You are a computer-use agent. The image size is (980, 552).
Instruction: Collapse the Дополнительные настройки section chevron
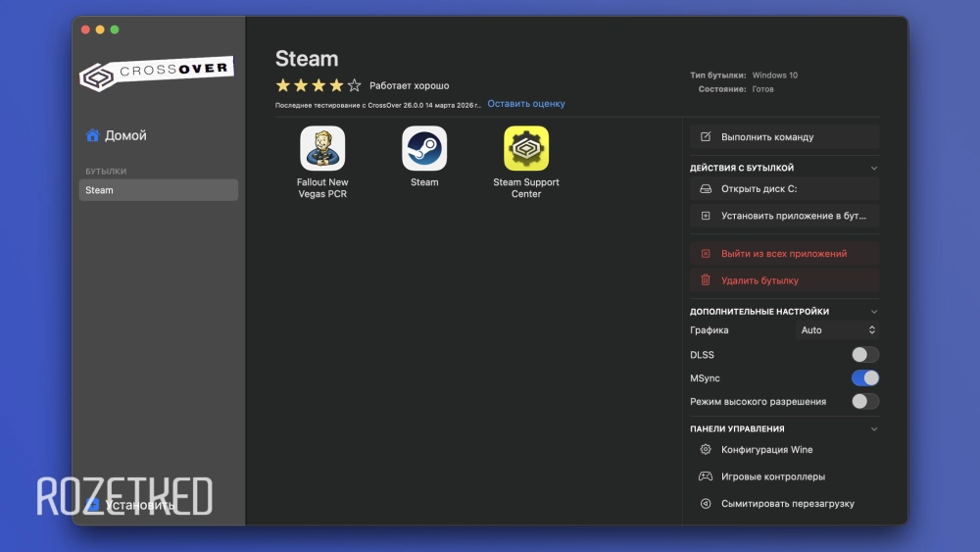pos(874,312)
